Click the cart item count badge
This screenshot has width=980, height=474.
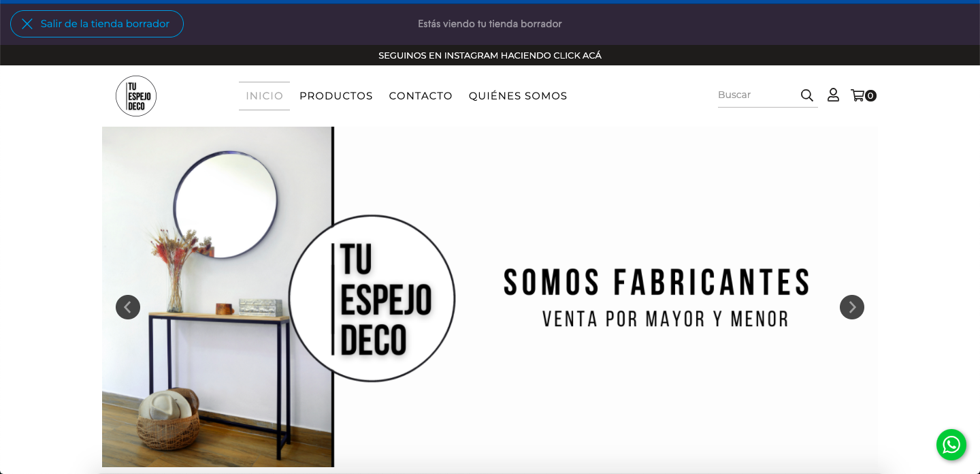pyautogui.click(x=870, y=96)
